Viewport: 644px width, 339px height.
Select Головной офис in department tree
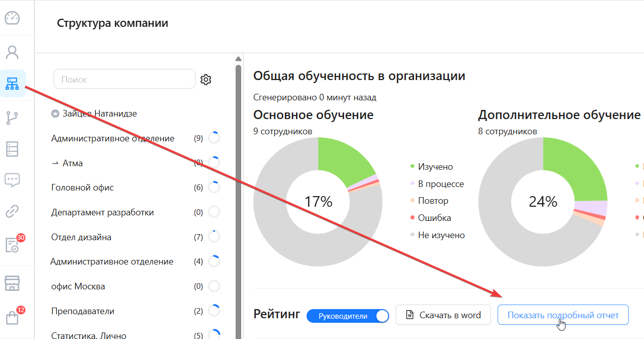click(x=83, y=187)
